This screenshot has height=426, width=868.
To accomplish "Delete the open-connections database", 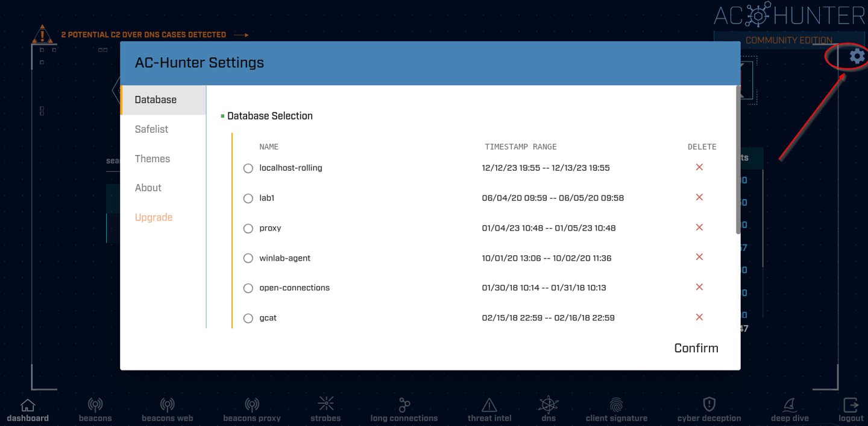I will pos(699,287).
